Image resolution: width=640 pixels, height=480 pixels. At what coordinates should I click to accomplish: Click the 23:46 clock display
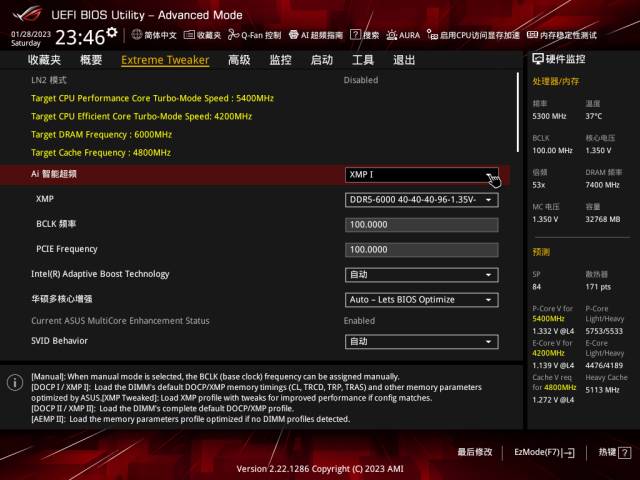(x=80, y=38)
